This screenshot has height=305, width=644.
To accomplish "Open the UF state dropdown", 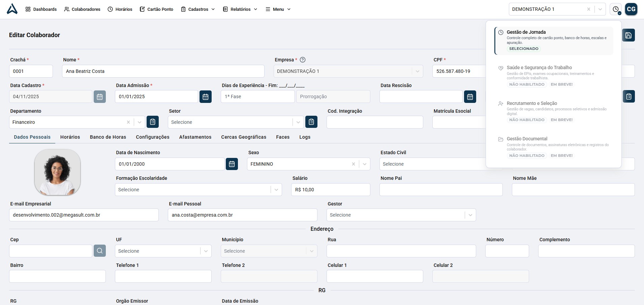I will (163, 251).
